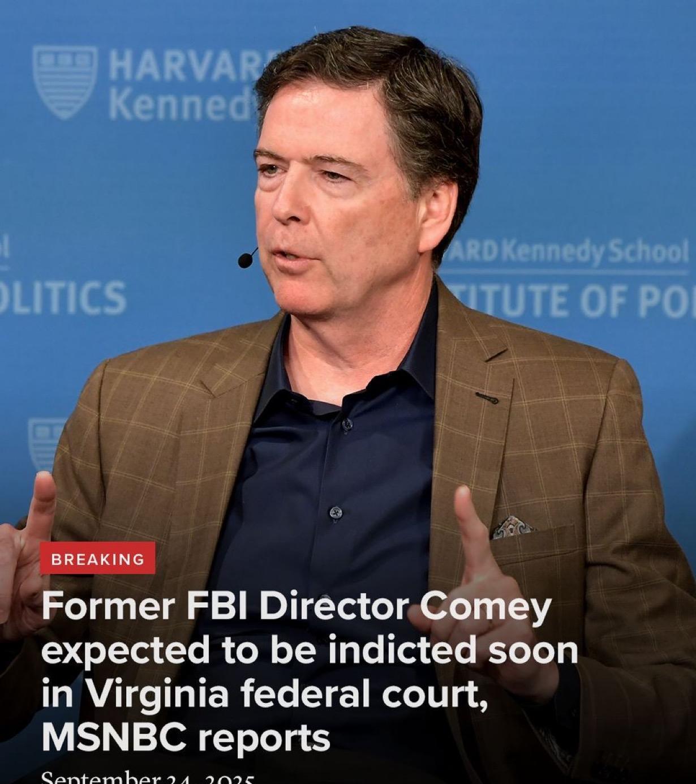Tap the September 24 date line
Viewport: 696px width, 784px height.
147,777
